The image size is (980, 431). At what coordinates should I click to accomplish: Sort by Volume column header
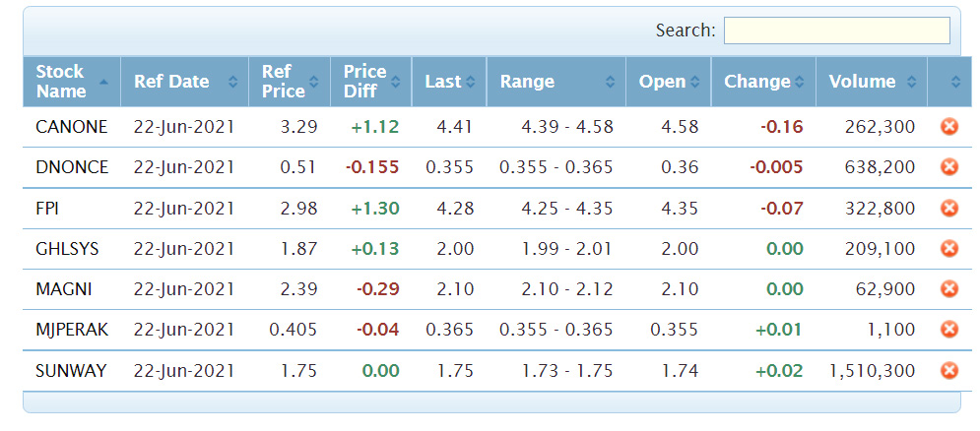click(x=872, y=82)
